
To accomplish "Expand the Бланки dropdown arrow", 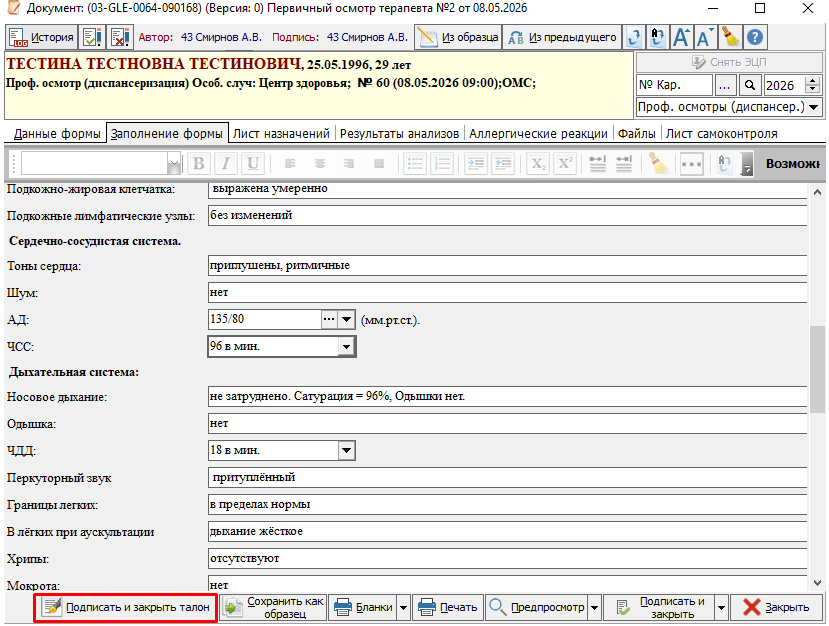I will coord(403,607).
